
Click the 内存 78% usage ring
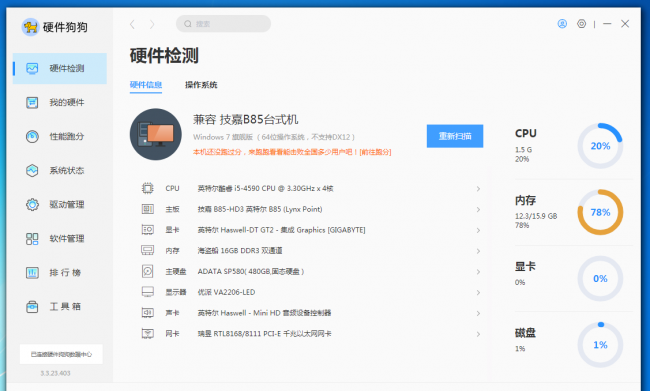pyautogui.click(x=600, y=212)
